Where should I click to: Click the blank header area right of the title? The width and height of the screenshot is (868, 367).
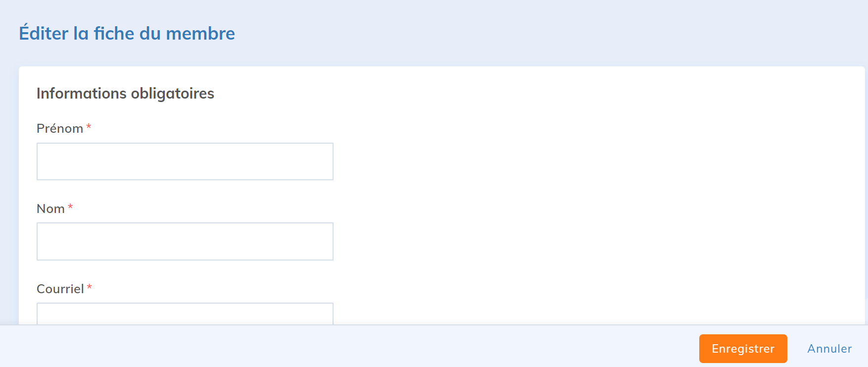tap(544, 34)
